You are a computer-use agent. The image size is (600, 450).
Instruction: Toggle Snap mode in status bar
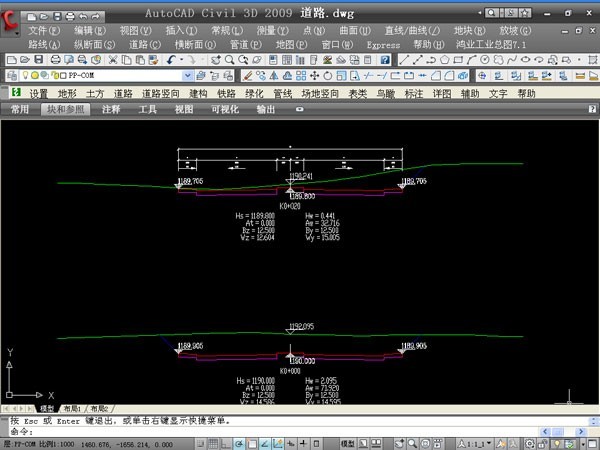(202, 444)
